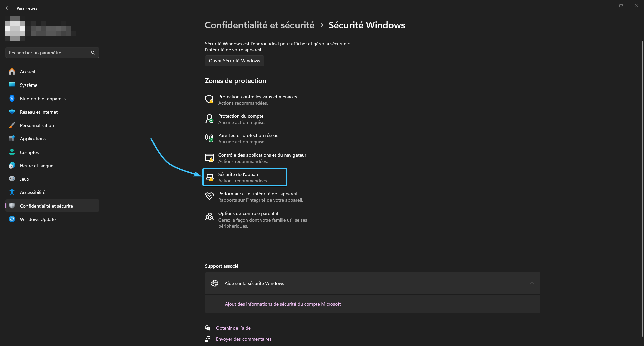Select Heure et langue in sidebar
The image size is (644, 346).
pos(52,166)
